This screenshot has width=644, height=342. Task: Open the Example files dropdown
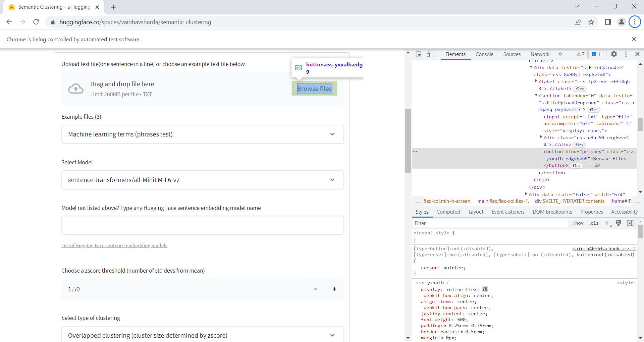203,134
